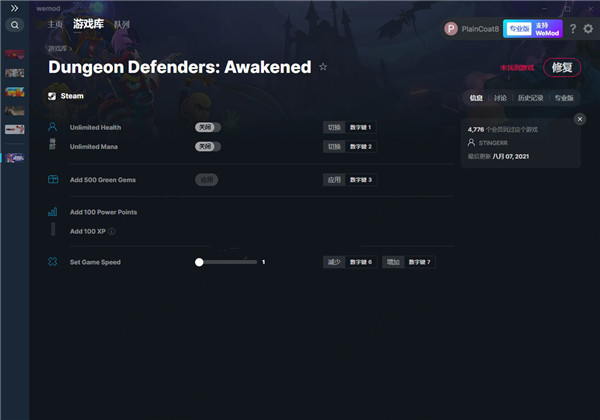Click the last updated 八月 07, 2021 text
Screen dimensions: 600x420
click(498, 156)
